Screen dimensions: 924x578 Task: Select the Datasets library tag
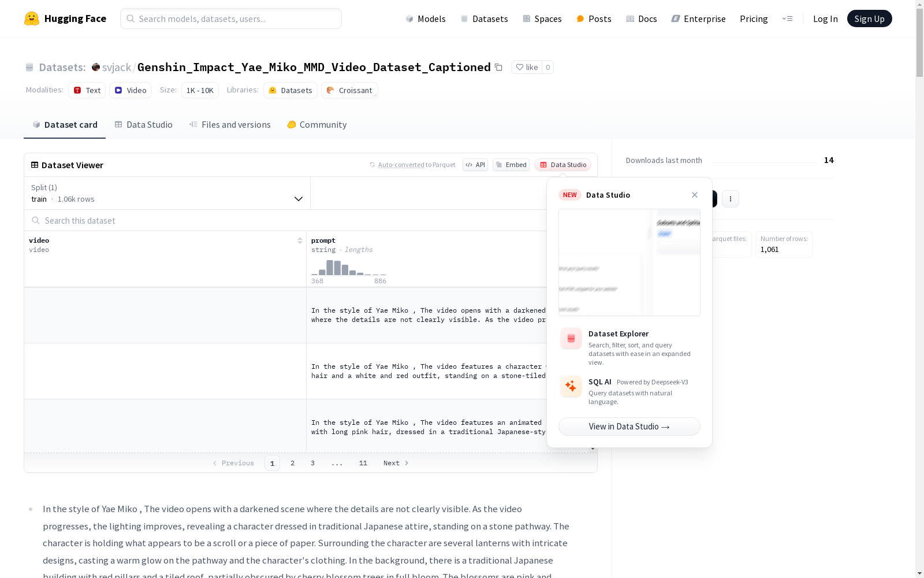coord(290,90)
